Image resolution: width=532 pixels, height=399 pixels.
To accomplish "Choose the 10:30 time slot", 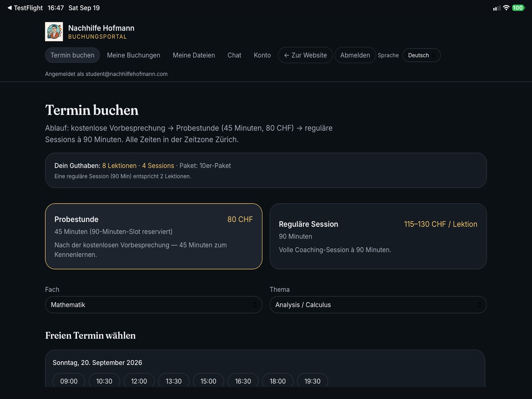I will pos(104,381).
